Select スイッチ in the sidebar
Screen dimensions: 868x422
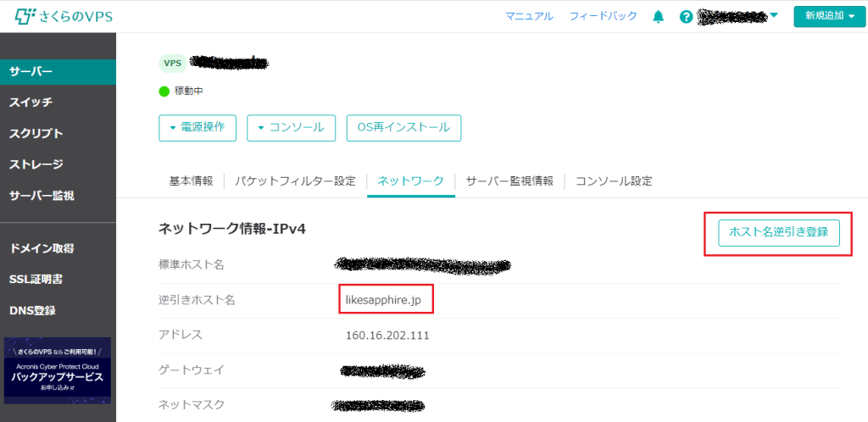point(31,103)
